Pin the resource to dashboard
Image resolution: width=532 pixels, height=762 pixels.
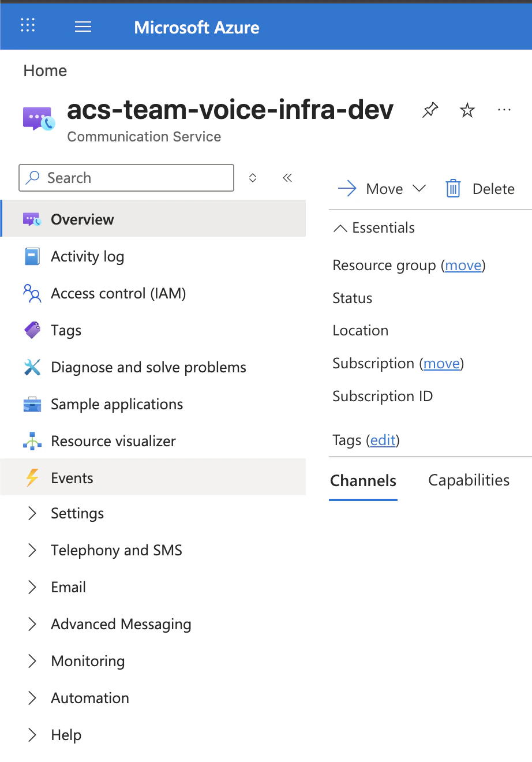(430, 110)
